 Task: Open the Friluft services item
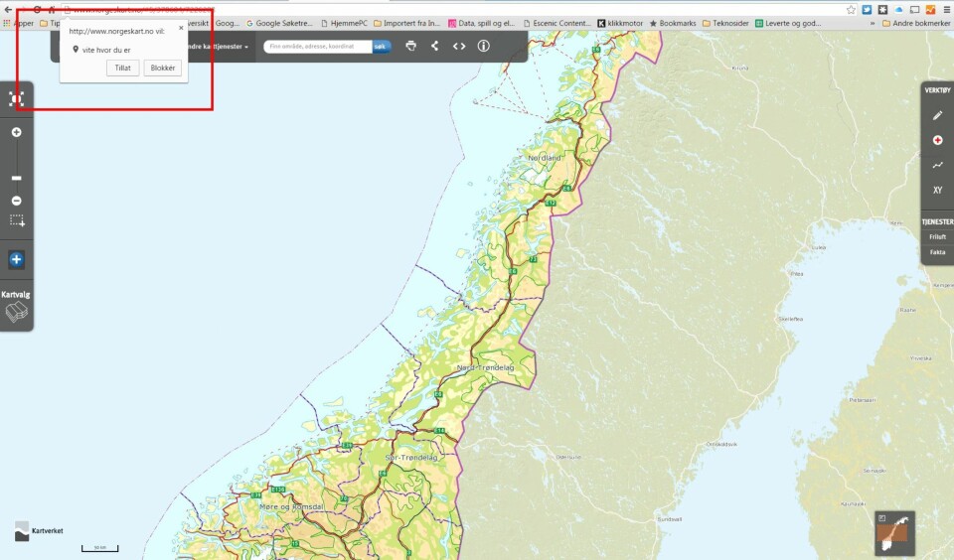tap(937, 237)
